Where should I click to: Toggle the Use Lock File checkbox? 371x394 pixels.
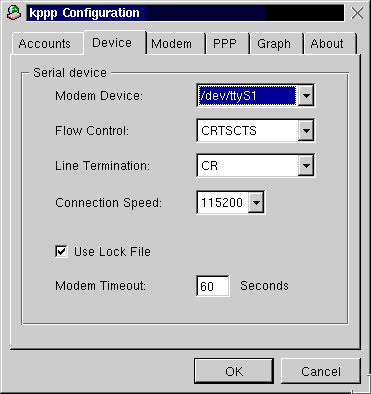[x=61, y=252]
